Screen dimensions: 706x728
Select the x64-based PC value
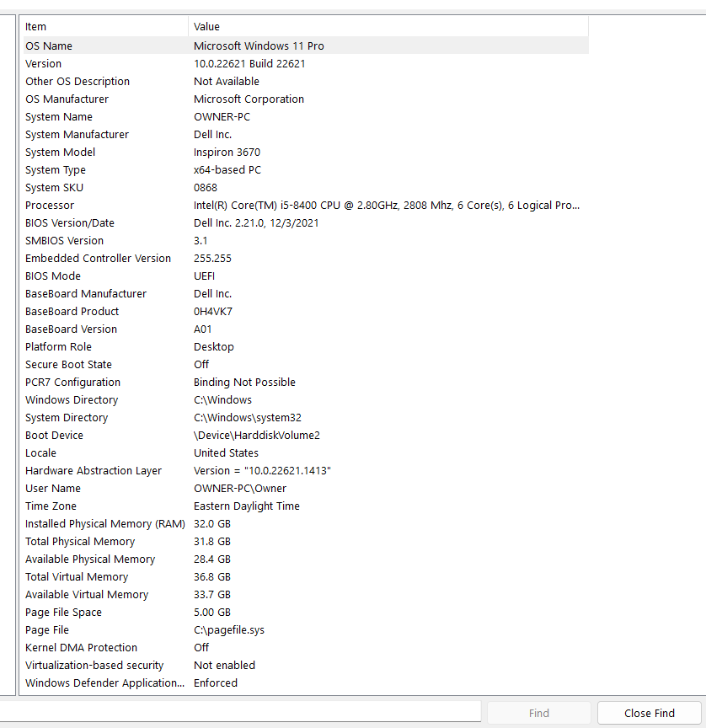(227, 170)
